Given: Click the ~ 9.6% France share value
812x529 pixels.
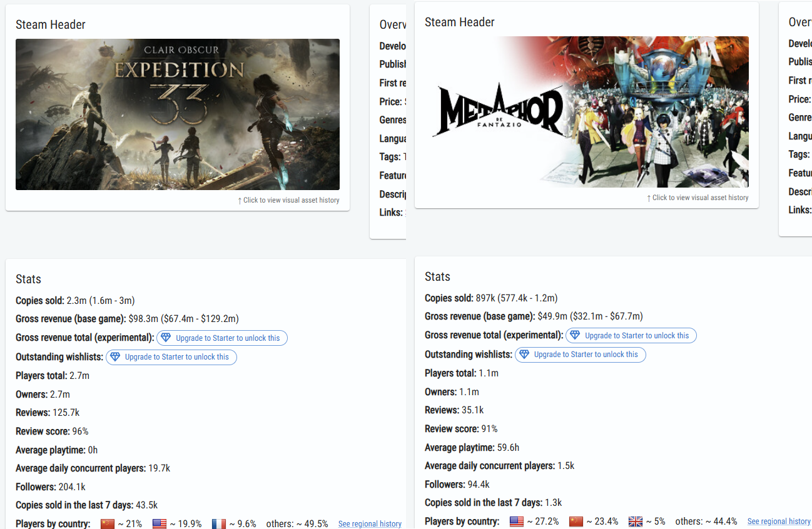Looking at the screenshot, I should coord(242,524).
